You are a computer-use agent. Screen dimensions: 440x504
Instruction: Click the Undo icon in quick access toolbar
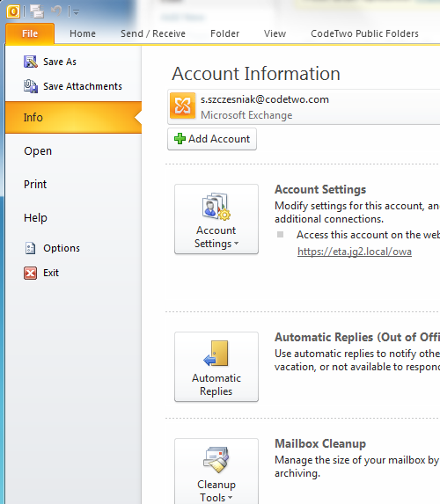click(56, 11)
